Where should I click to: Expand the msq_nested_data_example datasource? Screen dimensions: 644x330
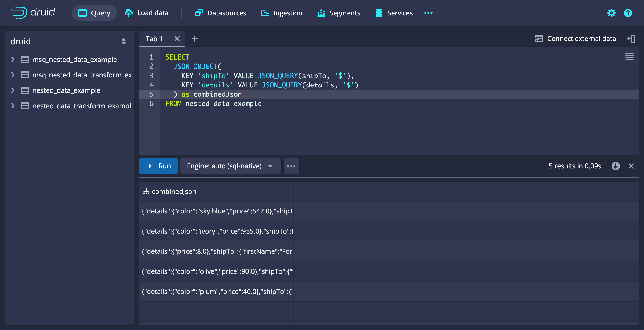(13, 59)
